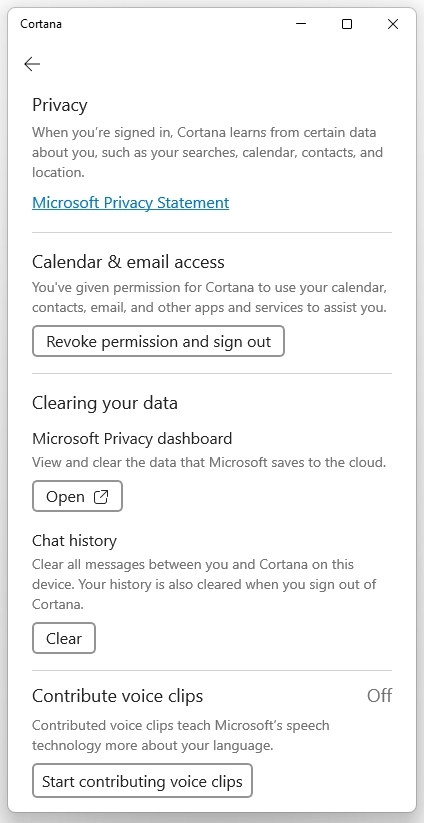Clear the Cortana chat history
Screen dimensions: 424x823
pos(64,638)
